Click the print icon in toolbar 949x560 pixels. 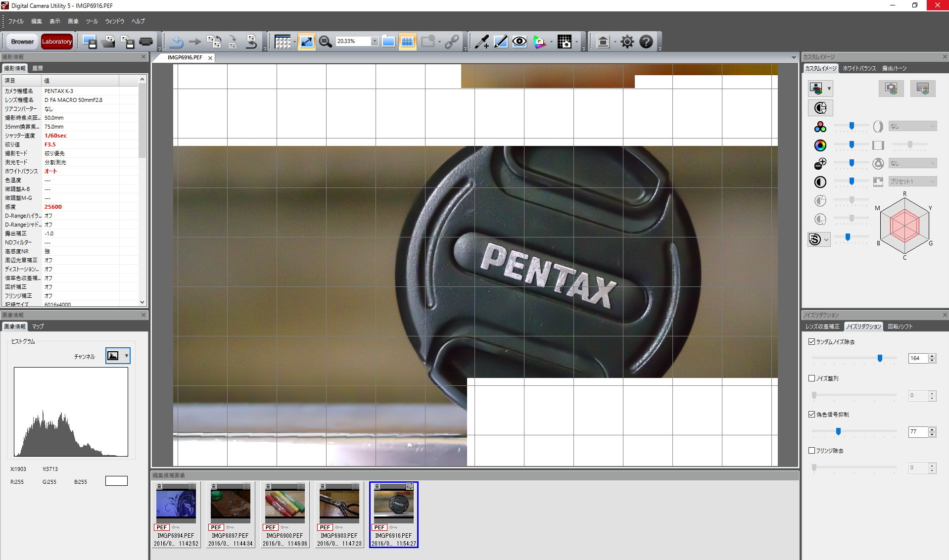point(146,42)
